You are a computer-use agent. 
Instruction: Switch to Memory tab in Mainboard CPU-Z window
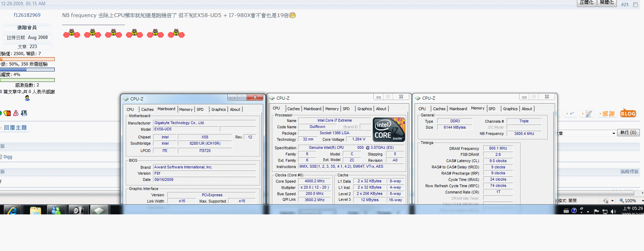pyautogui.click(x=186, y=109)
